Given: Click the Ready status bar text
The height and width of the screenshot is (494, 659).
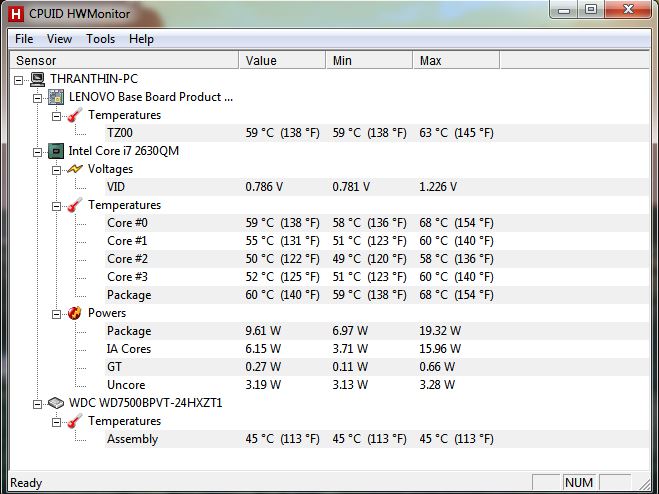Looking at the screenshot, I should point(26,483).
